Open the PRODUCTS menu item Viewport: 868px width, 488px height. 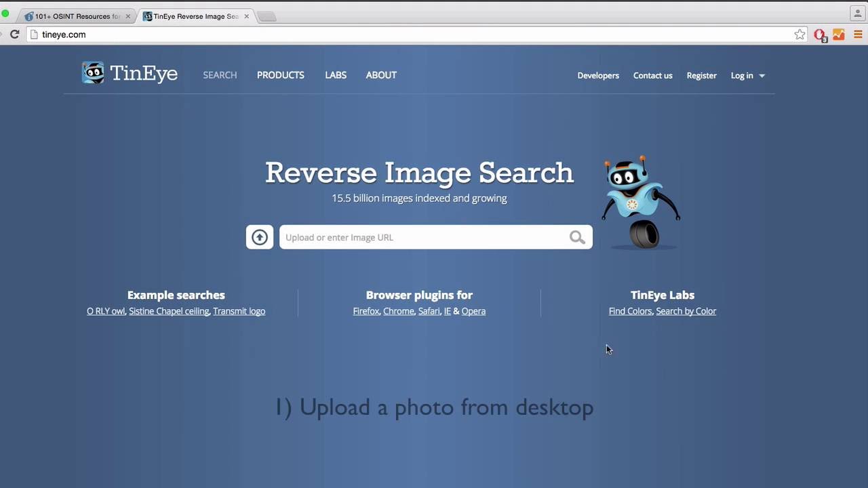point(281,75)
